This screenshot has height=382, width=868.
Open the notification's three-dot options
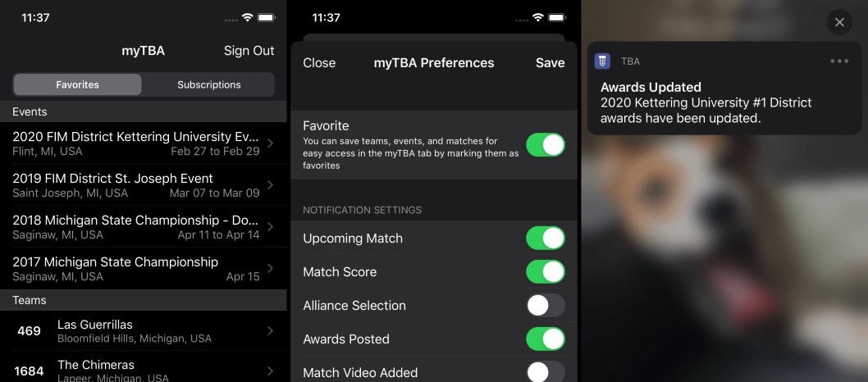tap(839, 61)
